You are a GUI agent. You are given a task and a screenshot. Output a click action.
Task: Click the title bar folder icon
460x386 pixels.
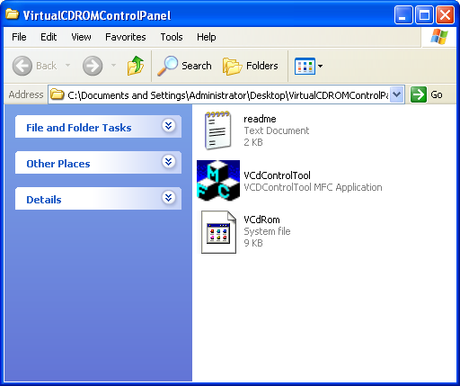[x=12, y=15]
